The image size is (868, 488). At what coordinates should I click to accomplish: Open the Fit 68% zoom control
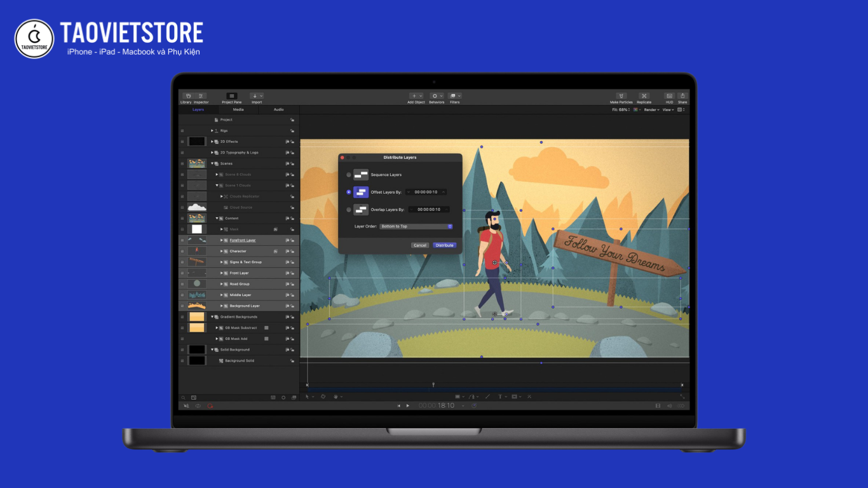(621, 110)
